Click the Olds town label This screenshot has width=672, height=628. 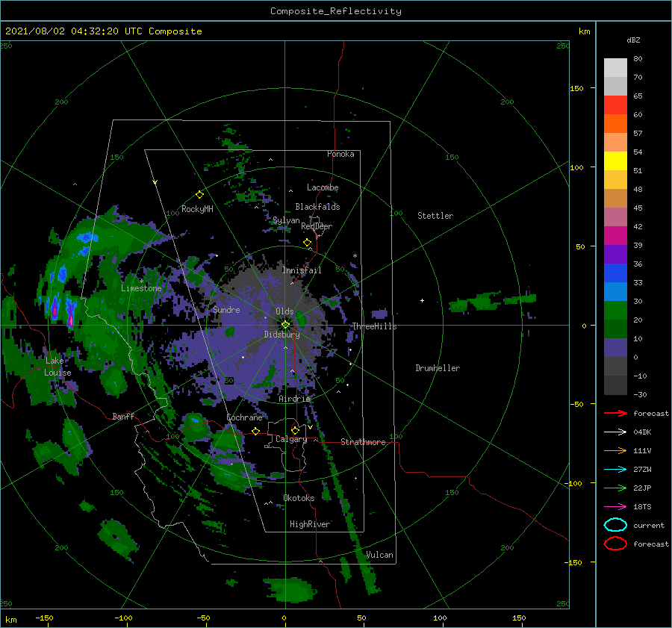click(284, 311)
